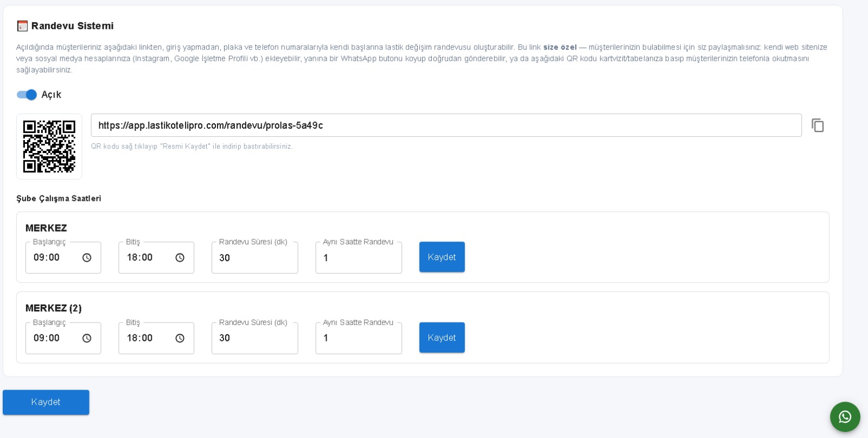Click the Randevu Sistemi heading

tap(72, 26)
